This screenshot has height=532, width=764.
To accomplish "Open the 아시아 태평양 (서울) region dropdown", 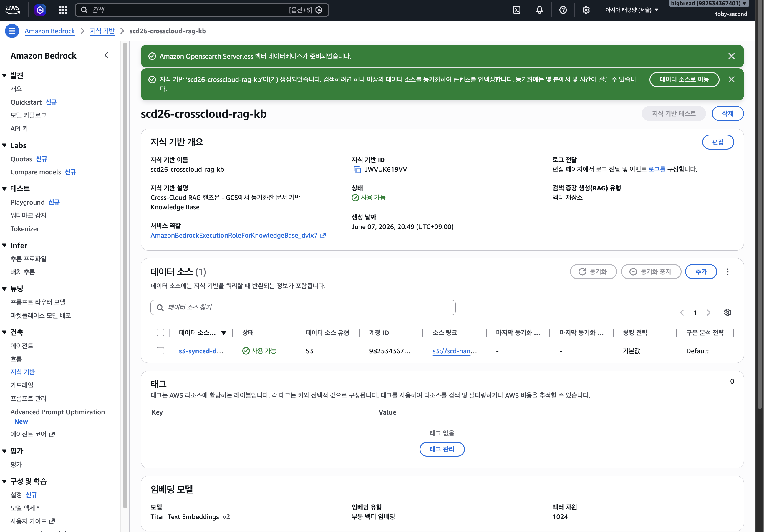I will 632,10.
